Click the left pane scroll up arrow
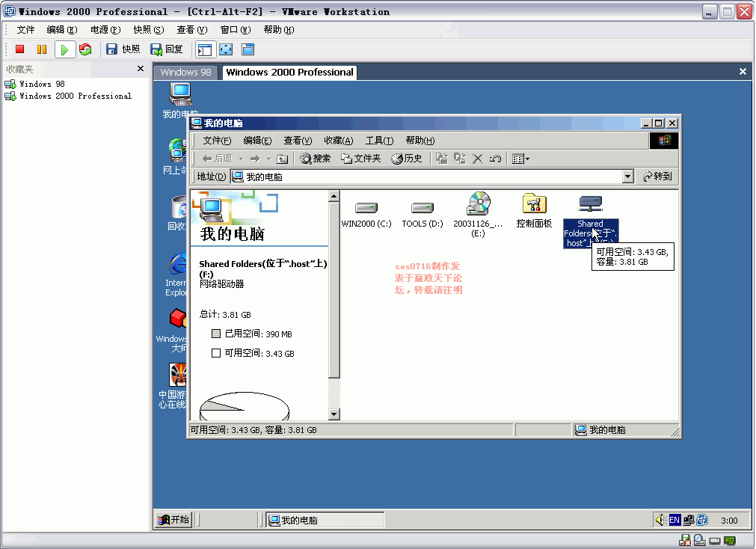Screen dimensions: 756x549 [334, 196]
